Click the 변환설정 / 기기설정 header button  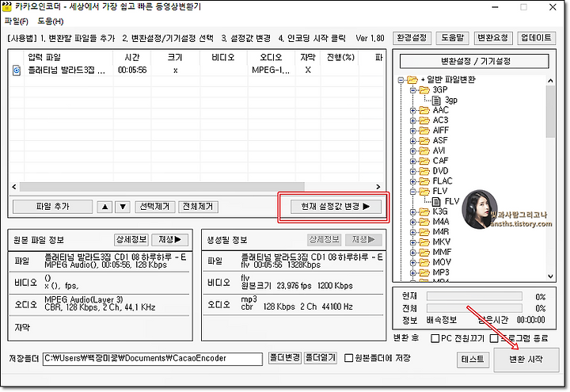tap(474, 61)
